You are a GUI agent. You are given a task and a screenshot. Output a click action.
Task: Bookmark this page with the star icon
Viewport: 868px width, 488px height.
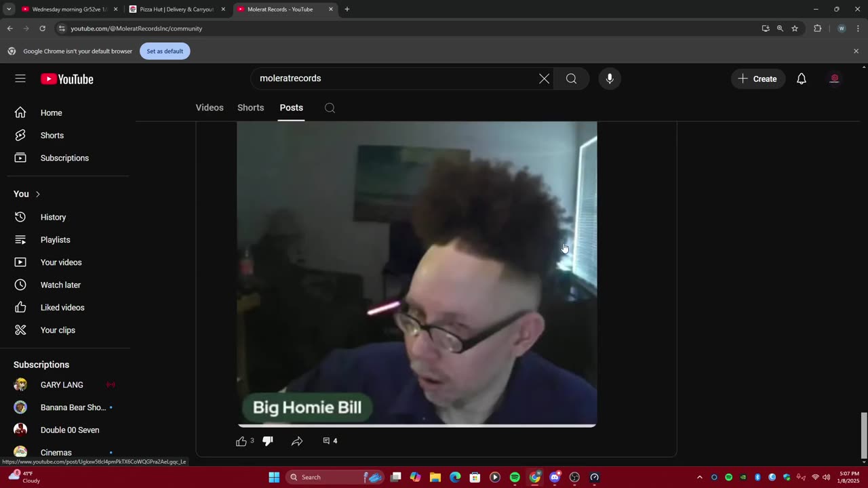coord(795,28)
